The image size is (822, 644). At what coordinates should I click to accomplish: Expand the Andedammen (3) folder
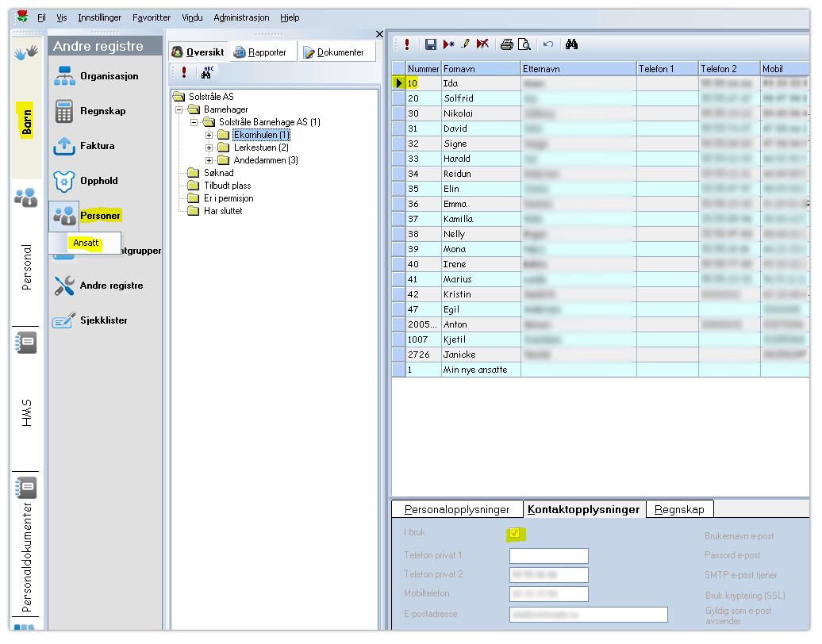pyautogui.click(x=209, y=160)
